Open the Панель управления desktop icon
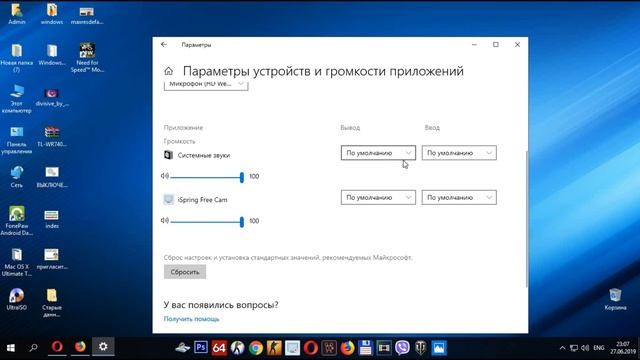This screenshot has height=360, width=640. 16,140
